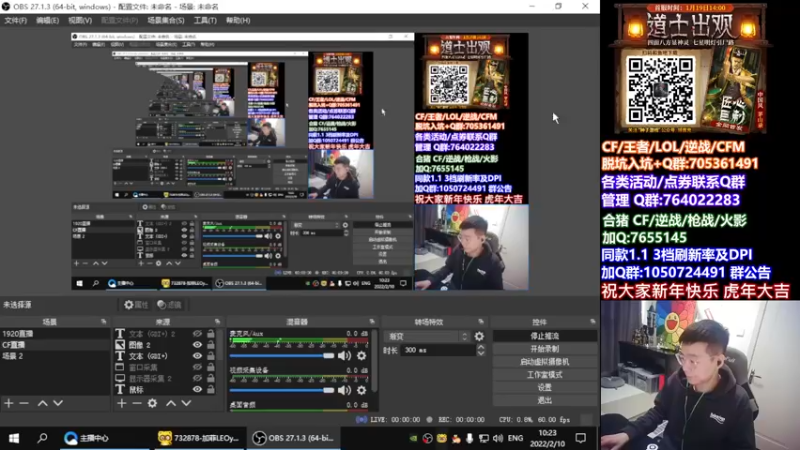This screenshot has width=800, height=450.
Task: Open the 工具(T) menu
Action: pos(205,20)
